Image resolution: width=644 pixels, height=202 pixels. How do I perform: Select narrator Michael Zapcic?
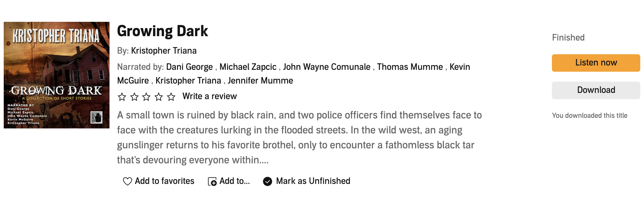[x=248, y=67]
